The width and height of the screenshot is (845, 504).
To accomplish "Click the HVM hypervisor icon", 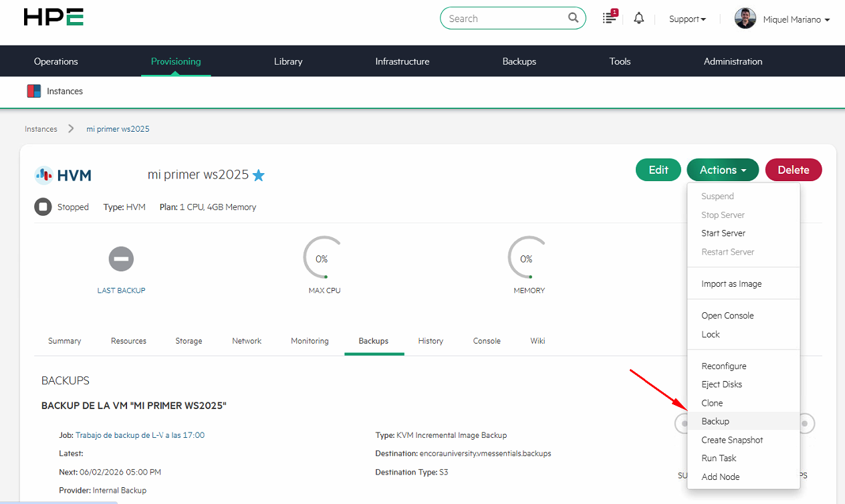I will pos(44,174).
